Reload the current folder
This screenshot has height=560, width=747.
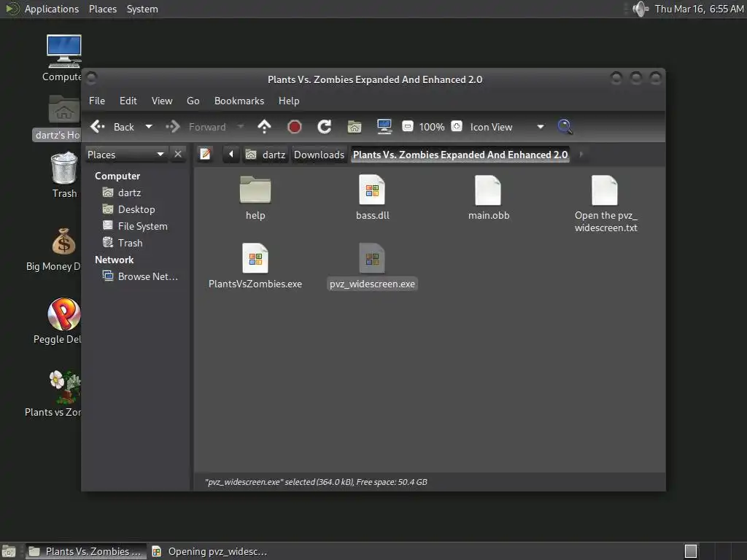(x=325, y=127)
